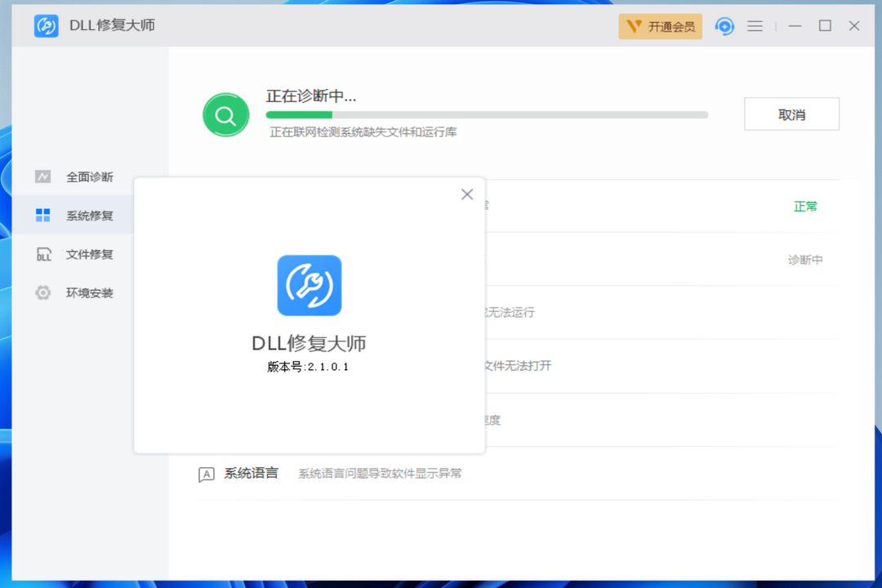Switch to the 全面诊断 section
The width and height of the screenshot is (882, 588).
point(91,176)
